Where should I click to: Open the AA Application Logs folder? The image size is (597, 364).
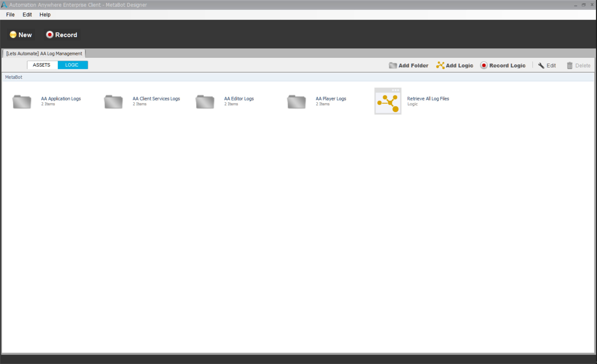click(22, 102)
